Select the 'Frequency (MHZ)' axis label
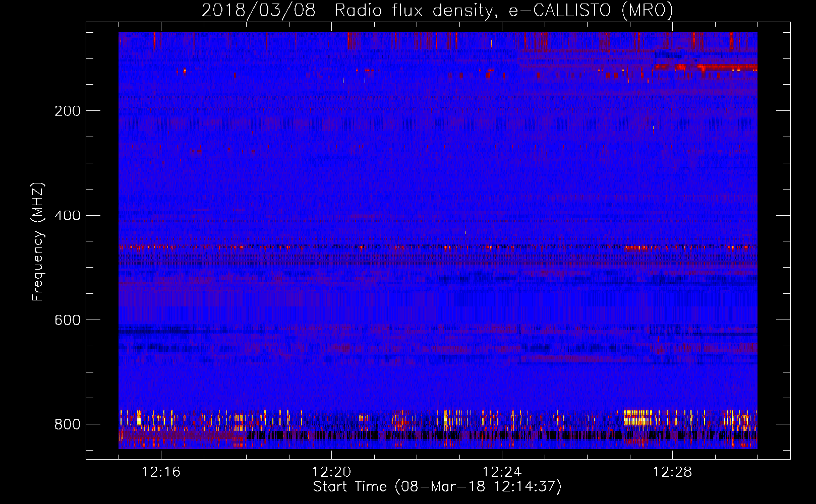This screenshot has height=504, width=816. pyautogui.click(x=38, y=242)
